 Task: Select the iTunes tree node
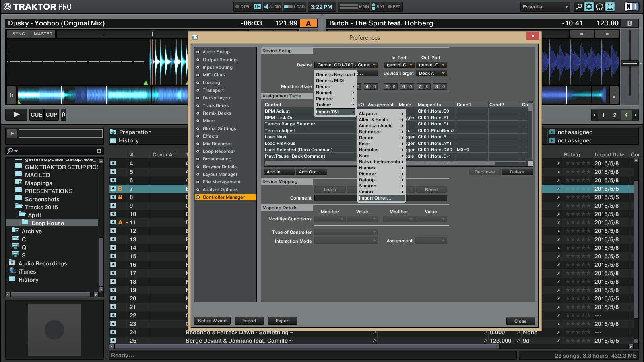[x=27, y=271]
